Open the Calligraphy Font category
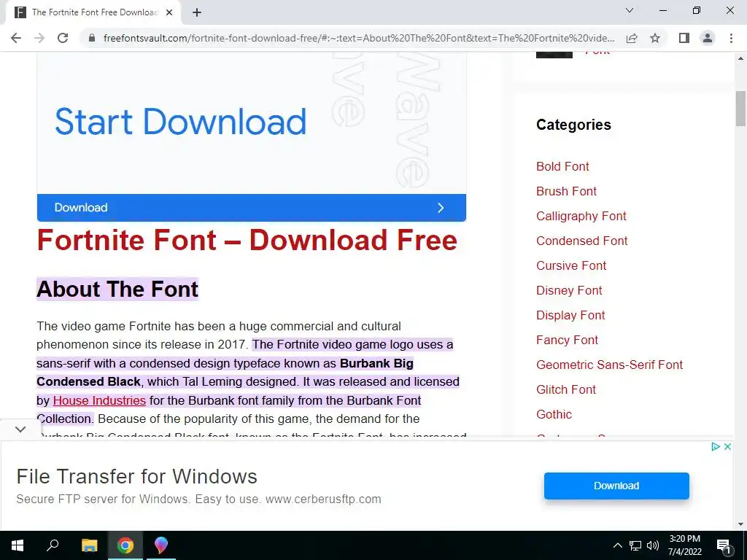The height and width of the screenshot is (560, 747). click(581, 216)
